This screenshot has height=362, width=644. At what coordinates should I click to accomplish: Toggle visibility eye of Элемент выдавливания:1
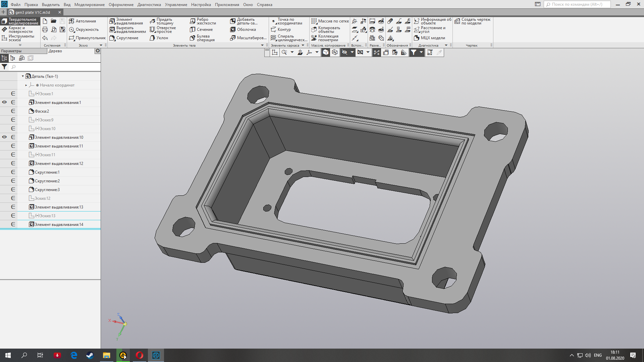4,102
